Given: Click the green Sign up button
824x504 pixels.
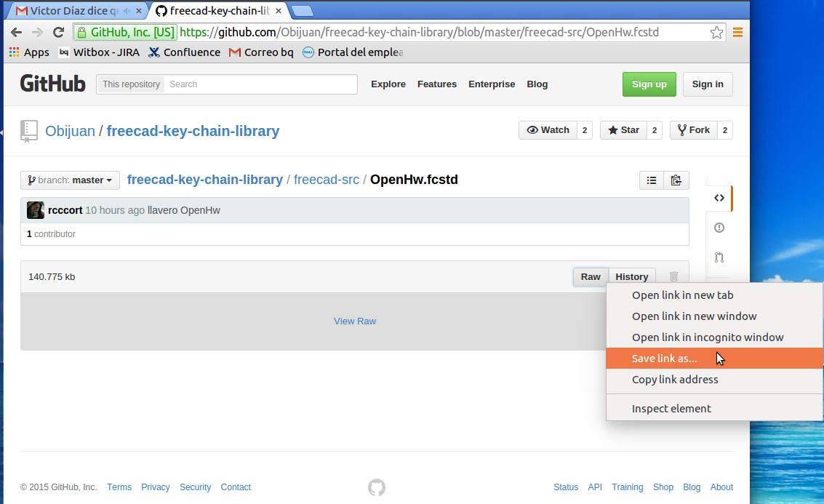Looking at the screenshot, I should click(x=649, y=84).
